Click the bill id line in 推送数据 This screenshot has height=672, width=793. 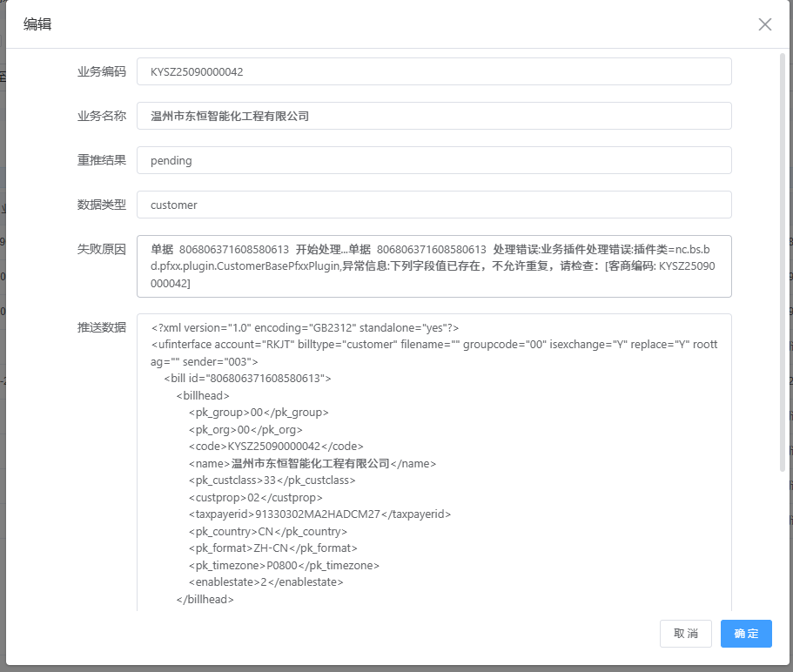click(x=247, y=379)
